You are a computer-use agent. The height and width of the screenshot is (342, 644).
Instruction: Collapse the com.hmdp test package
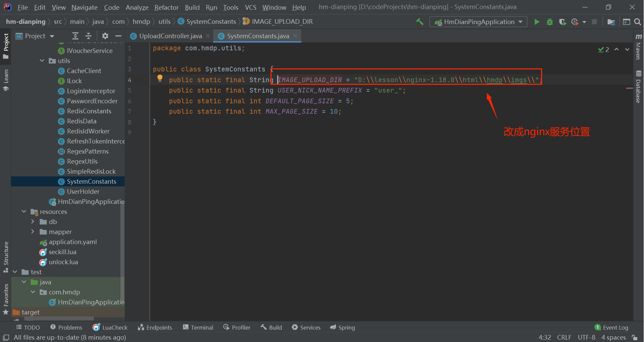pos(33,292)
